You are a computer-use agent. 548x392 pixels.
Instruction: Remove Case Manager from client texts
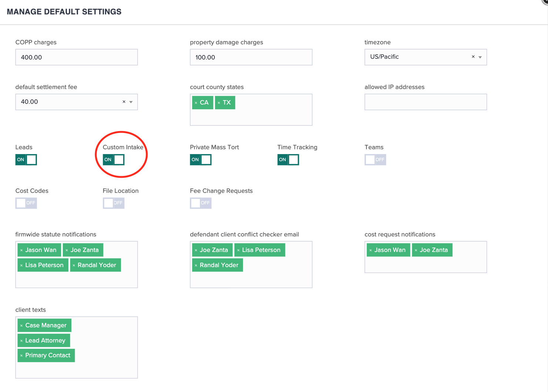(21, 325)
